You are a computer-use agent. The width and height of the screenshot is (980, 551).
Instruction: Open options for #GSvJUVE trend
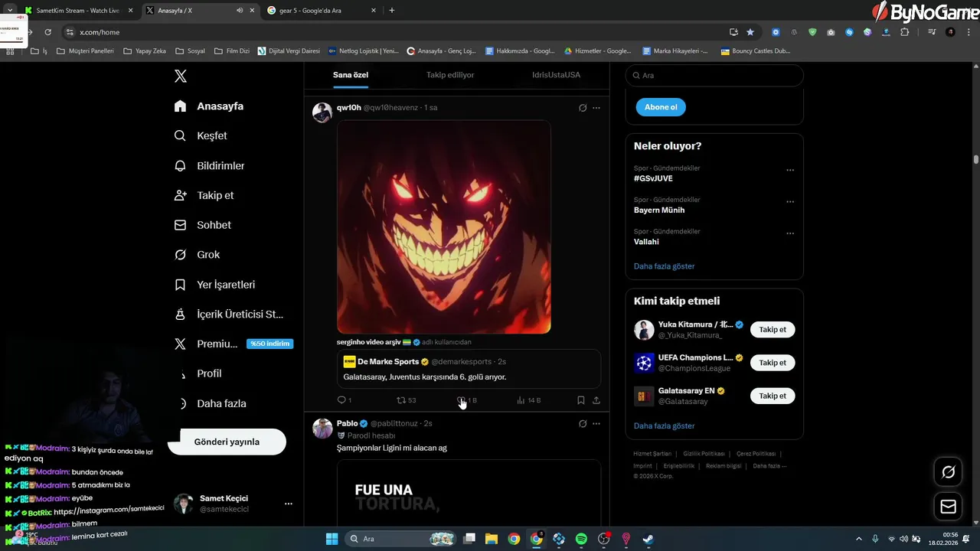[790, 171]
